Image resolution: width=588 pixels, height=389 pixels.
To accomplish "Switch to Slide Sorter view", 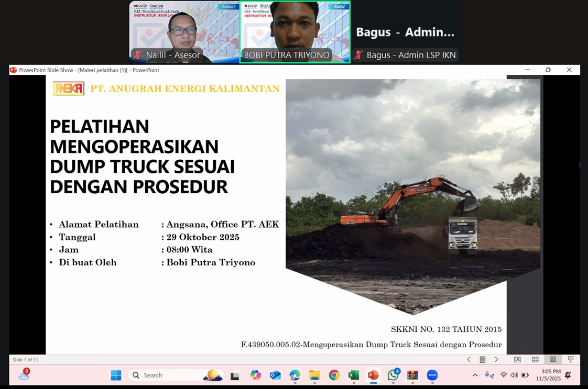I will pyautogui.click(x=535, y=360).
